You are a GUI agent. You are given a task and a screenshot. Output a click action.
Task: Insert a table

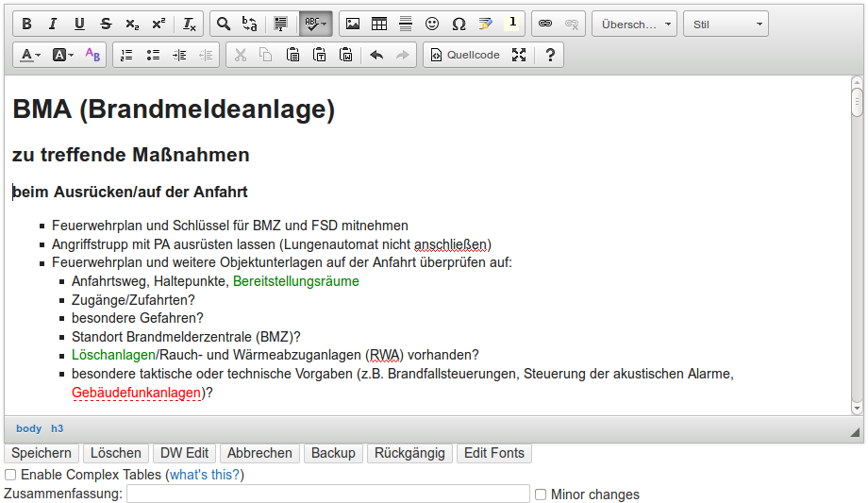pyautogui.click(x=379, y=24)
